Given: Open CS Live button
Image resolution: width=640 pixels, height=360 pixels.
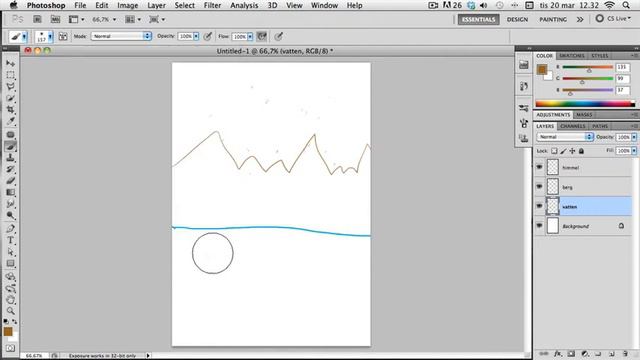Looking at the screenshot, I should pos(613,19).
